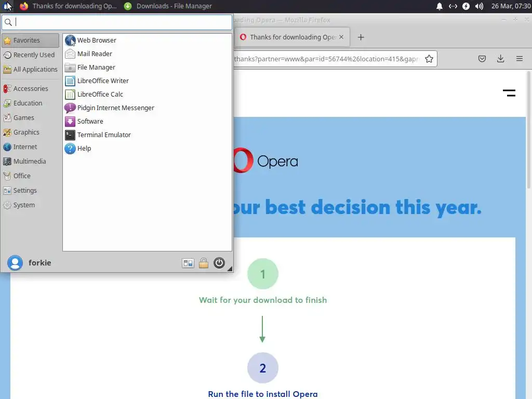Lock the screen with the padlock icon
This screenshot has height=399, width=532.
pos(204,263)
